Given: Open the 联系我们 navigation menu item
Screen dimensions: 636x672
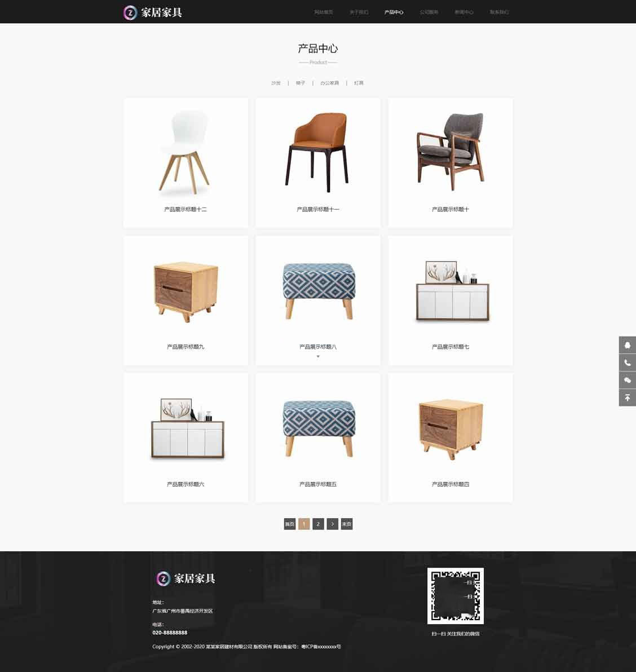Looking at the screenshot, I should click(500, 12).
